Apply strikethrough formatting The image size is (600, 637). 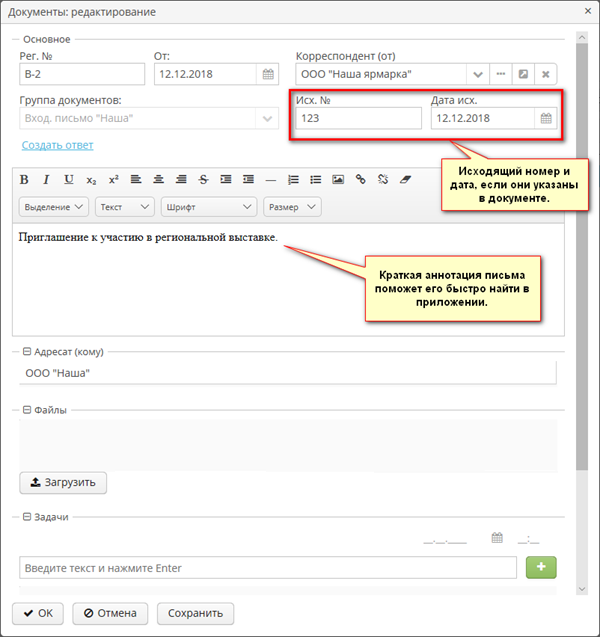[203, 180]
